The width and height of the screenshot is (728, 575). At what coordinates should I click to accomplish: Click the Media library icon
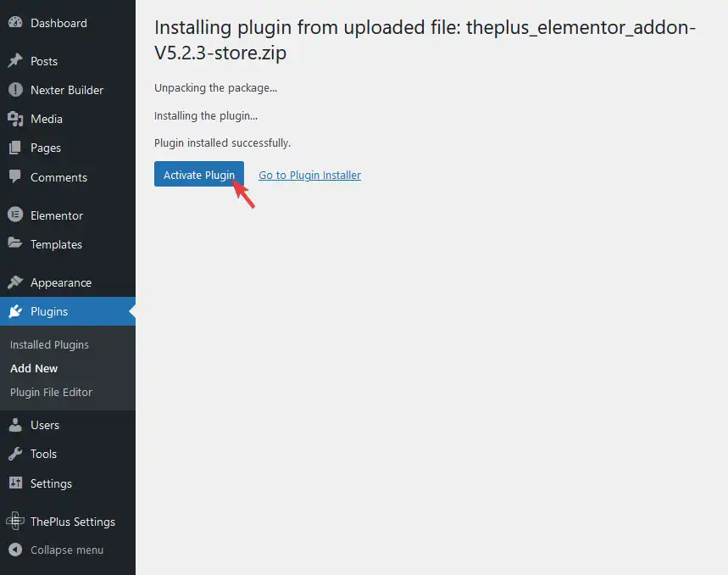coord(17,119)
